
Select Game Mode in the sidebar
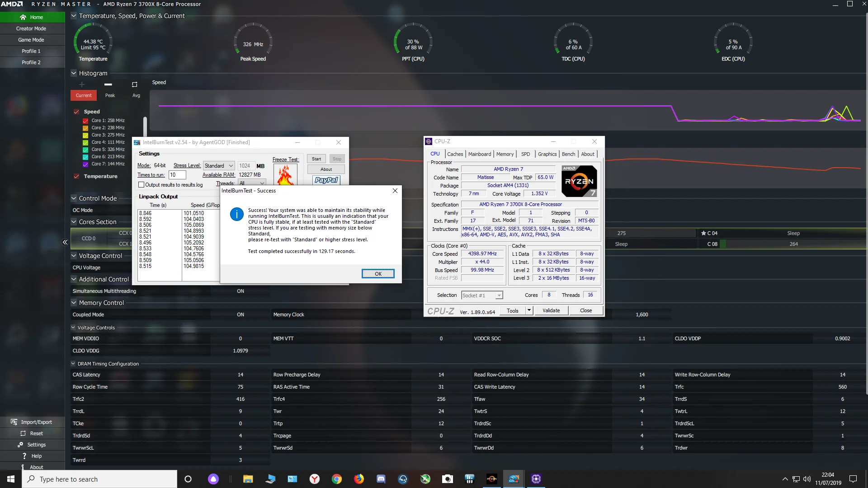tap(32, 40)
